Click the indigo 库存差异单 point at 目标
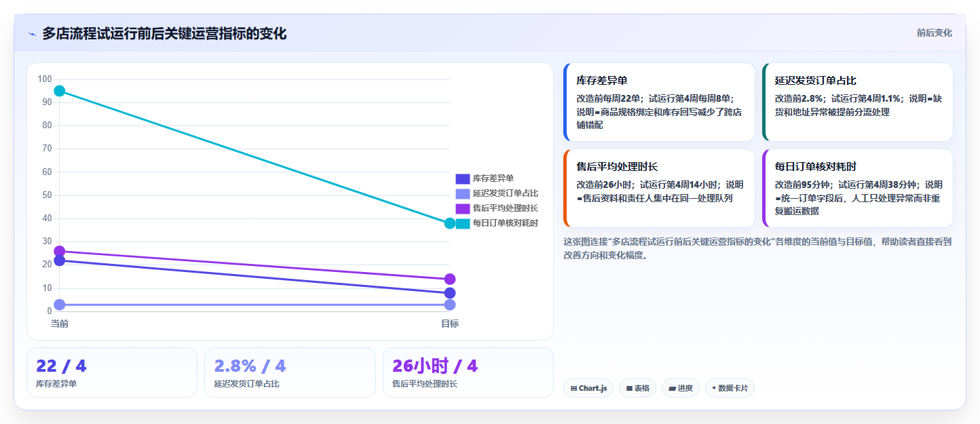Screen dimensions: 980x424 pos(450,293)
